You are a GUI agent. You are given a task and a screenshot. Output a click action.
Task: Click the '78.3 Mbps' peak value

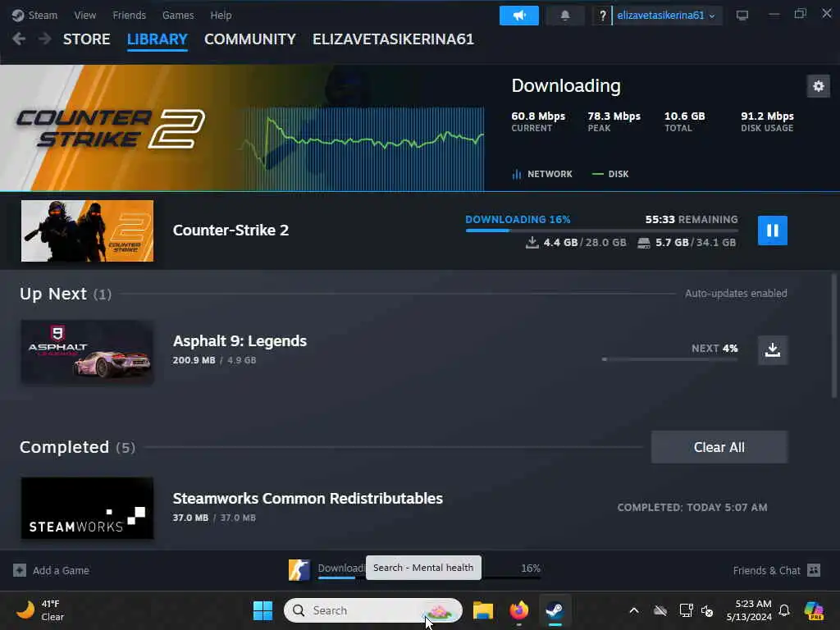tap(614, 116)
